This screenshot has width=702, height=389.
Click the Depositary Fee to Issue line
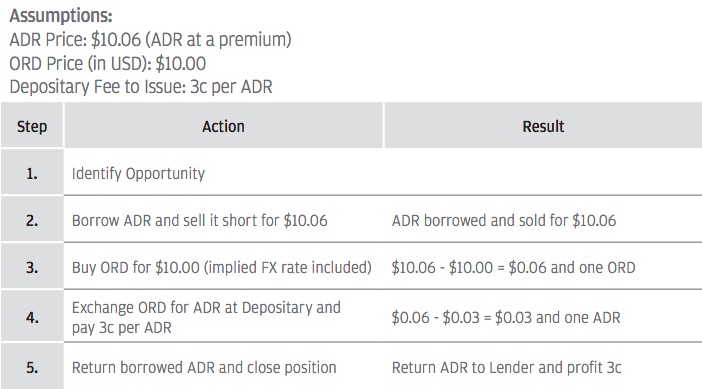click(x=141, y=86)
